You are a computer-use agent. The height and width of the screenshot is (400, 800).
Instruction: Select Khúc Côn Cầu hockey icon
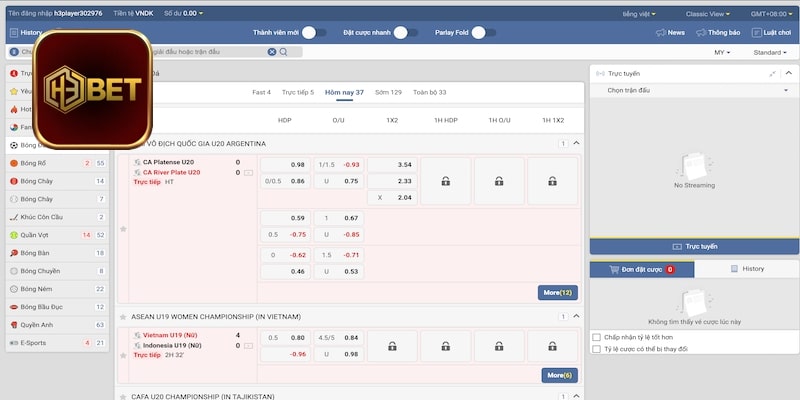click(14, 217)
